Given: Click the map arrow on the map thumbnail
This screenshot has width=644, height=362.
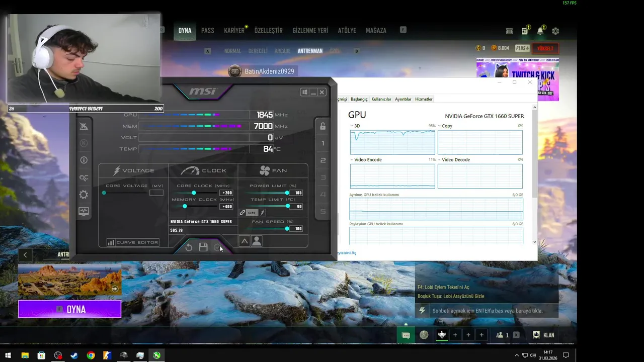Looking at the screenshot, I should click(x=115, y=289).
